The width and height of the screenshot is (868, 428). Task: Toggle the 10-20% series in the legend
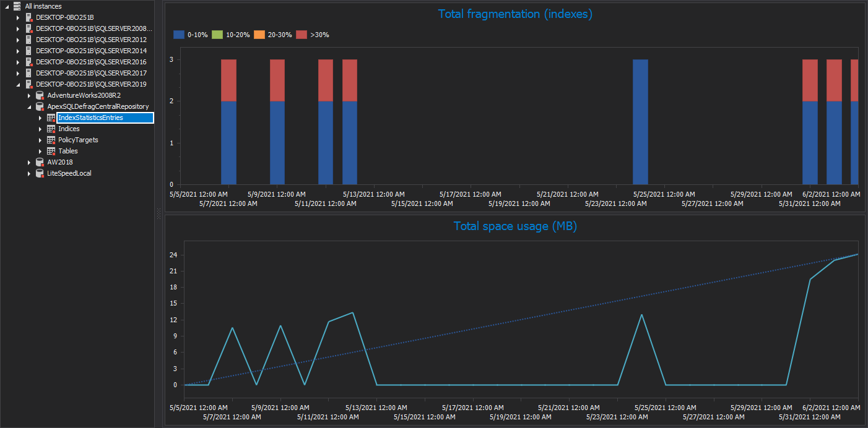232,35
